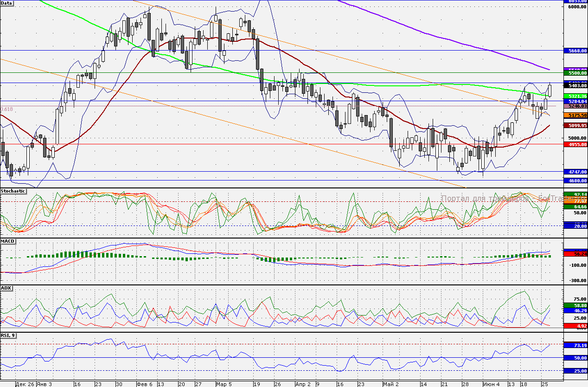
Task: Select the ADX indicator label
Action: coord(6,288)
